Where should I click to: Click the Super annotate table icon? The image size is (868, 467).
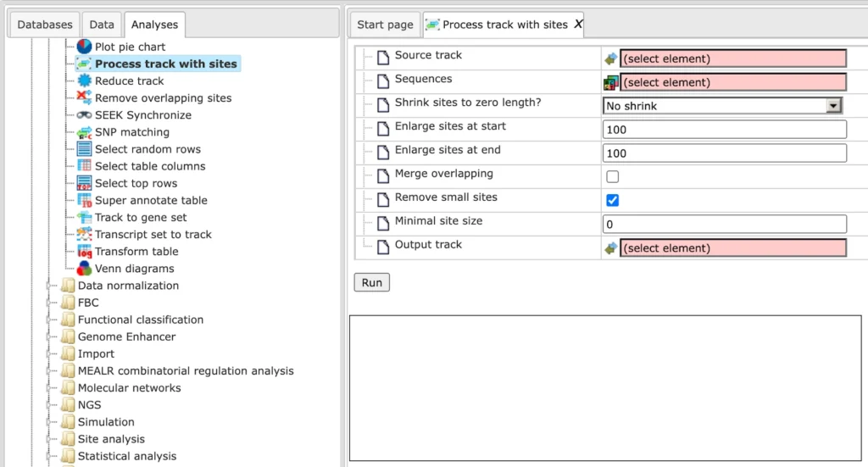pos(84,200)
